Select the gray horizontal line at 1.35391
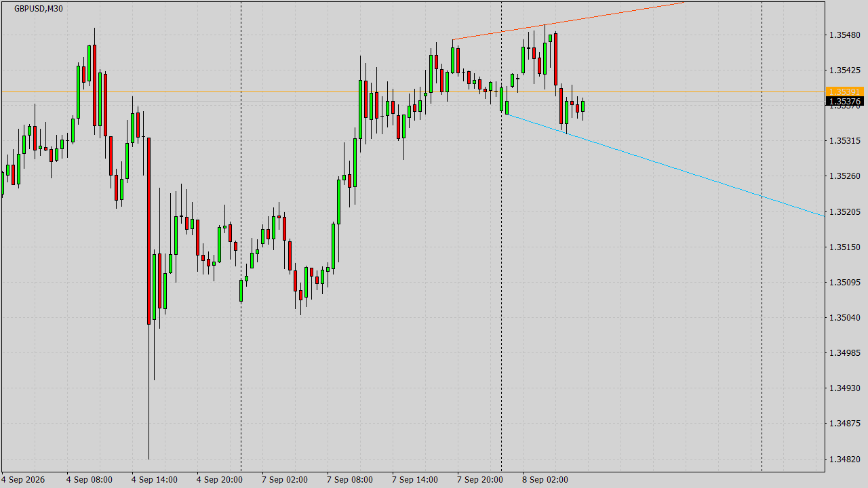 click(x=412, y=91)
